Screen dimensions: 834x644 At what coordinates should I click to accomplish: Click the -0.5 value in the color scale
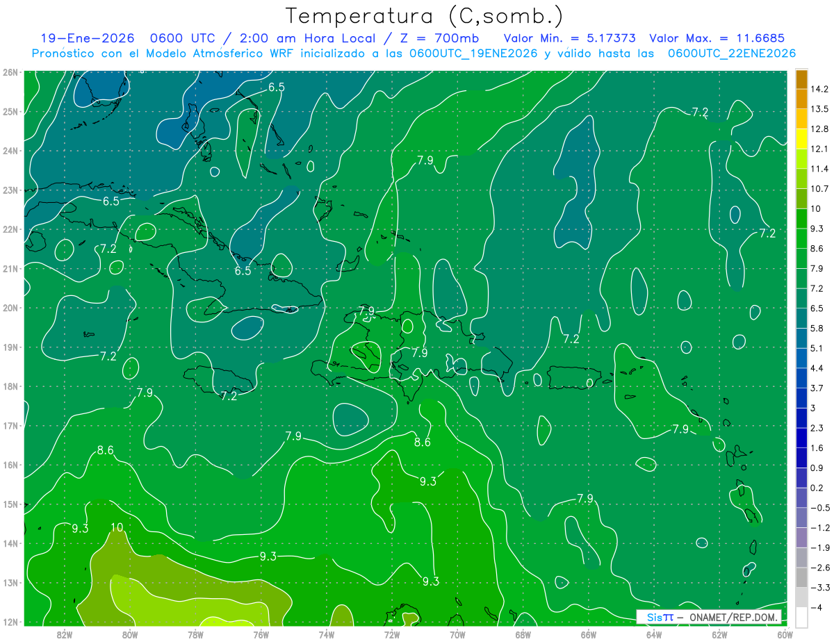819,508
